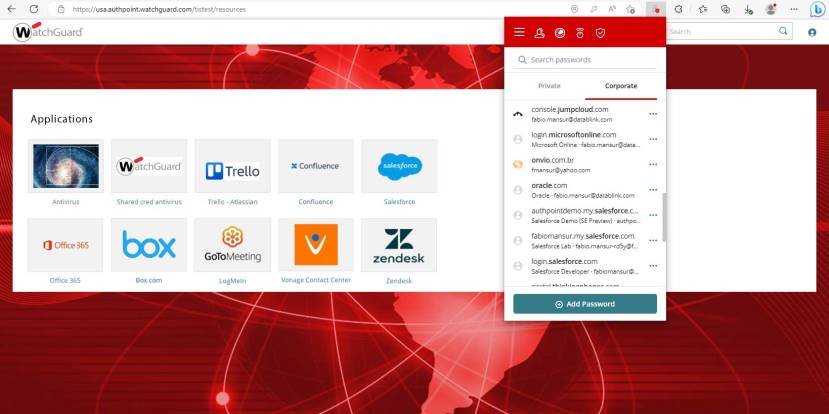The image size is (829, 414).
Task: Open the three-dot menu for oracle.com
Action: click(x=653, y=190)
